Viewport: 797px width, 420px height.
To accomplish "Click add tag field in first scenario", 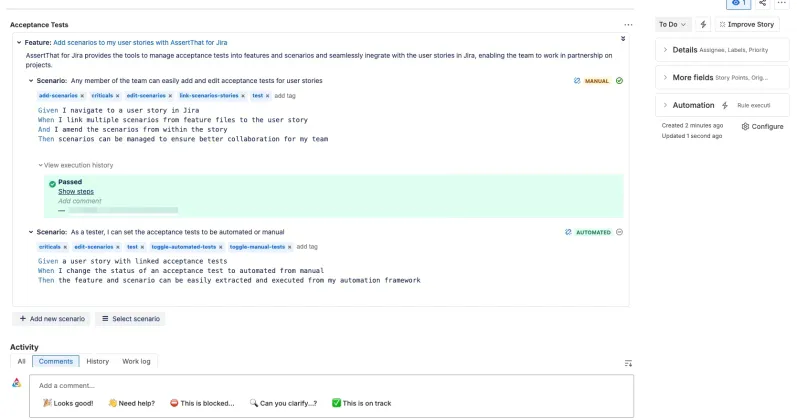I will pyautogui.click(x=285, y=96).
